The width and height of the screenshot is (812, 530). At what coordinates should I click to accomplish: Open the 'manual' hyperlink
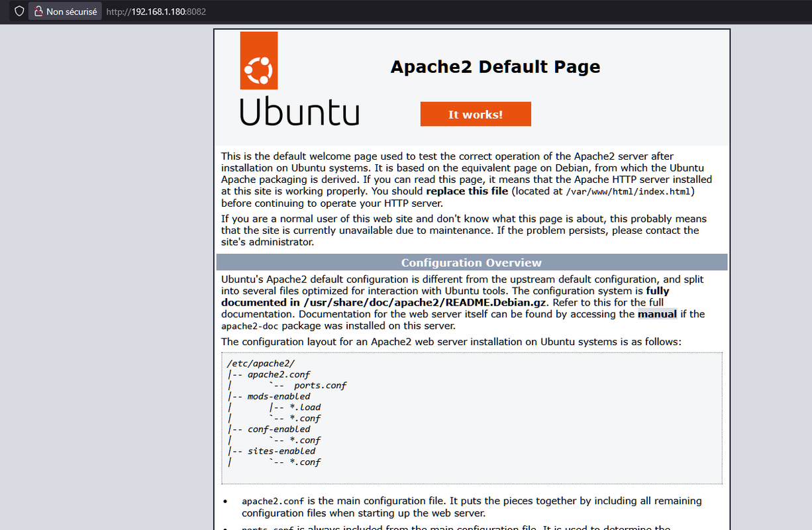[657, 314]
